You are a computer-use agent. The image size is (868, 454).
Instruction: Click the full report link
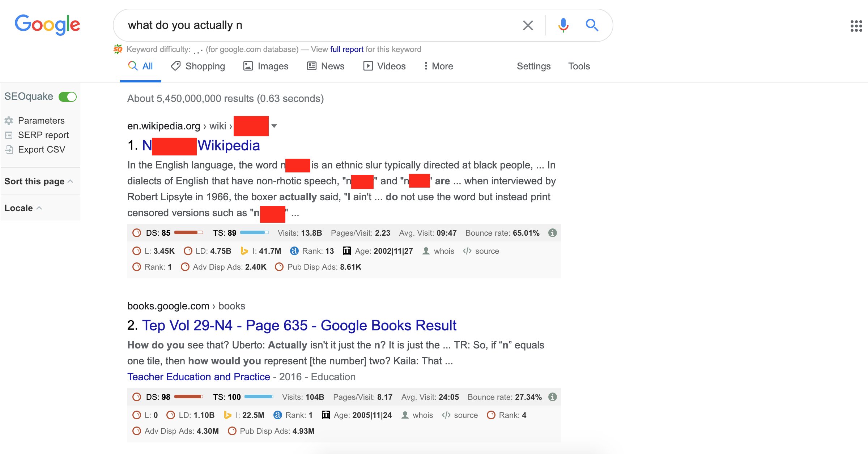[345, 50]
